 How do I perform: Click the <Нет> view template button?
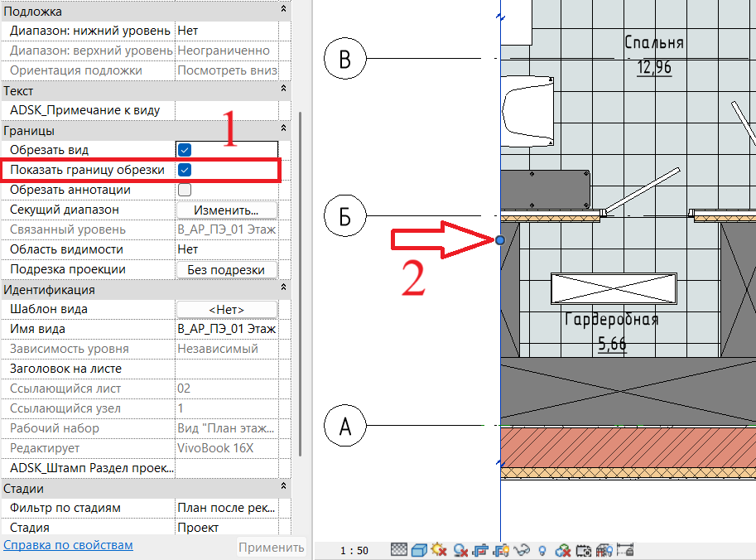click(x=227, y=309)
